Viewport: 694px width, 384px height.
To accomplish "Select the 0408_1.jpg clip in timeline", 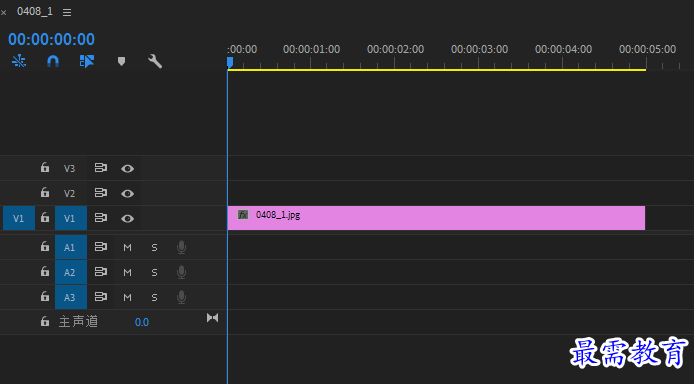I will 436,218.
